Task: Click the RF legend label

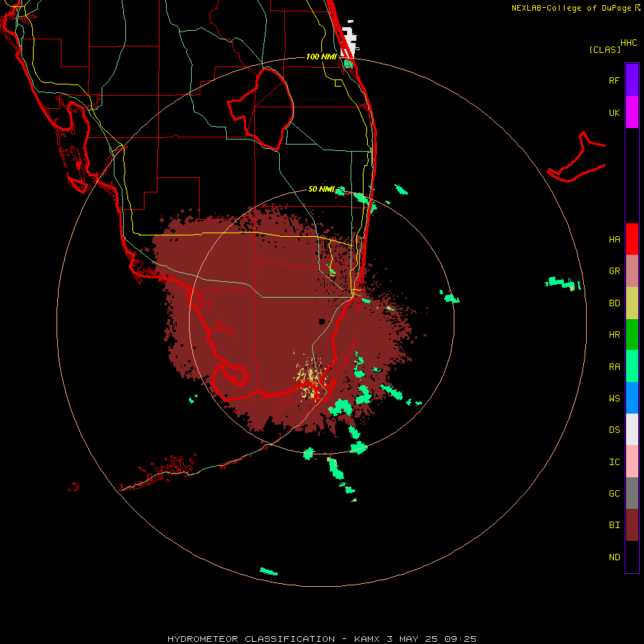Action: point(614,80)
